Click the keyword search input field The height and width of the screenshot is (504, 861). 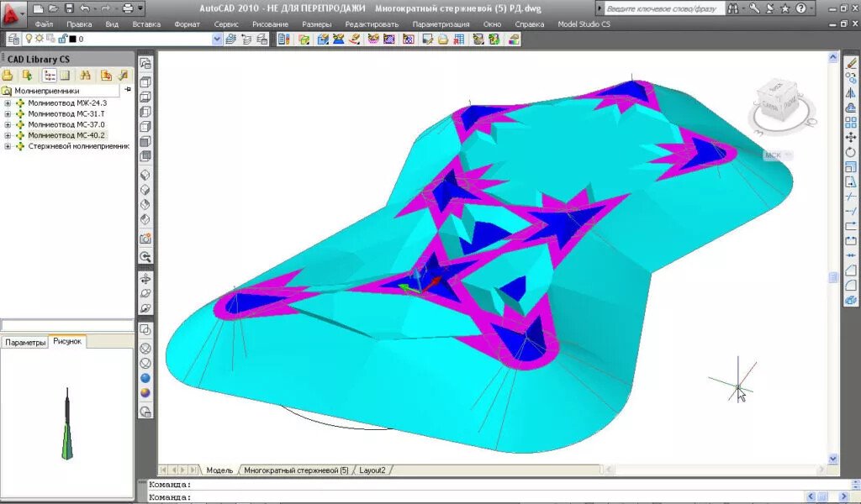[x=664, y=8]
